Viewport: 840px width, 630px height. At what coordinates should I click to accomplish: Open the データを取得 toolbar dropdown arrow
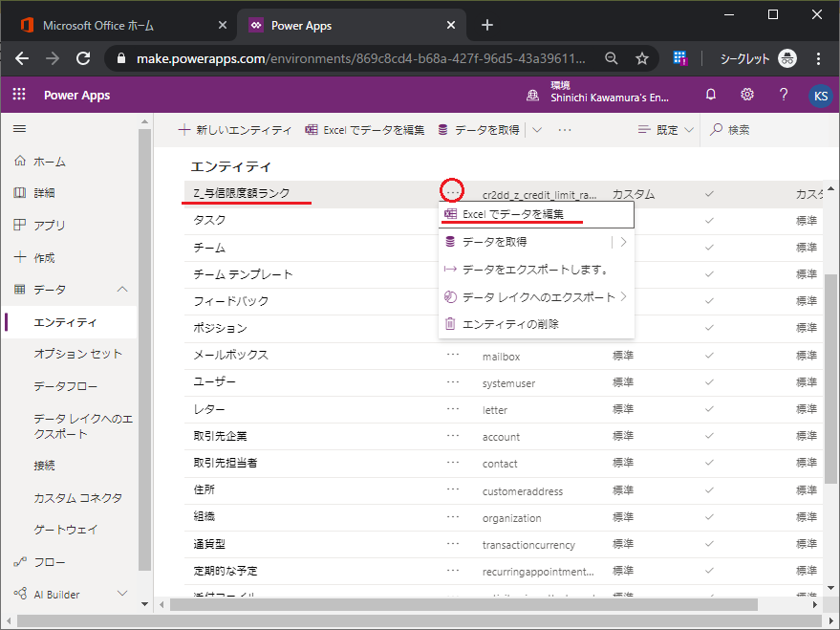[x=537, y=130]
